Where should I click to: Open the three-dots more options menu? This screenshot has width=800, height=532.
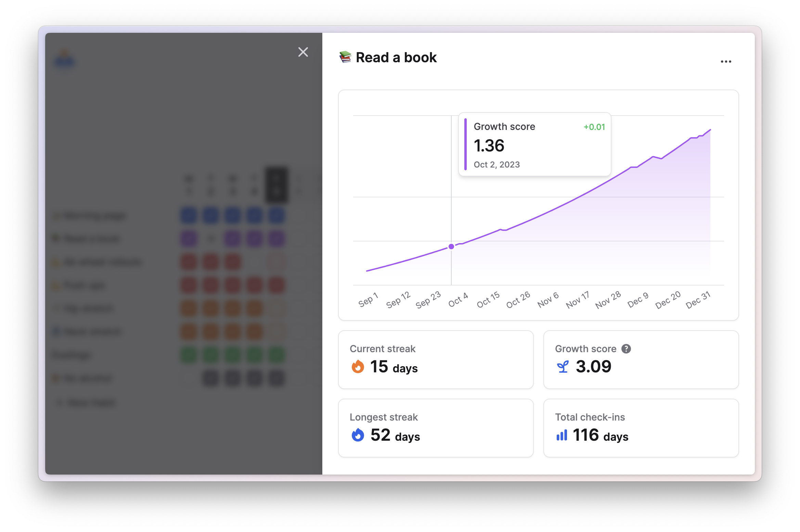(726, 62)
